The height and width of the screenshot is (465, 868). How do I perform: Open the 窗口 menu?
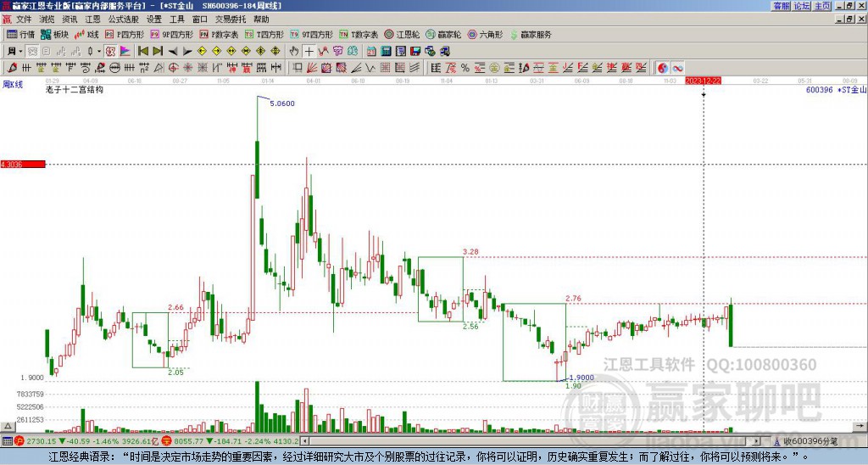pos(200,20)
